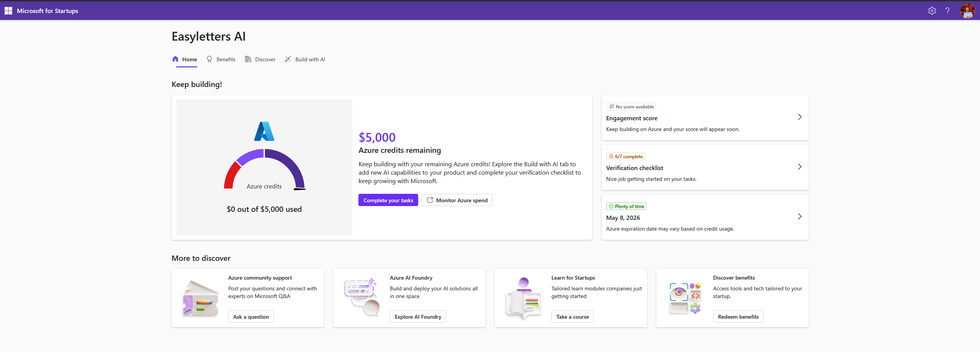Click the Easyletters AI heading

coord(208,36)
